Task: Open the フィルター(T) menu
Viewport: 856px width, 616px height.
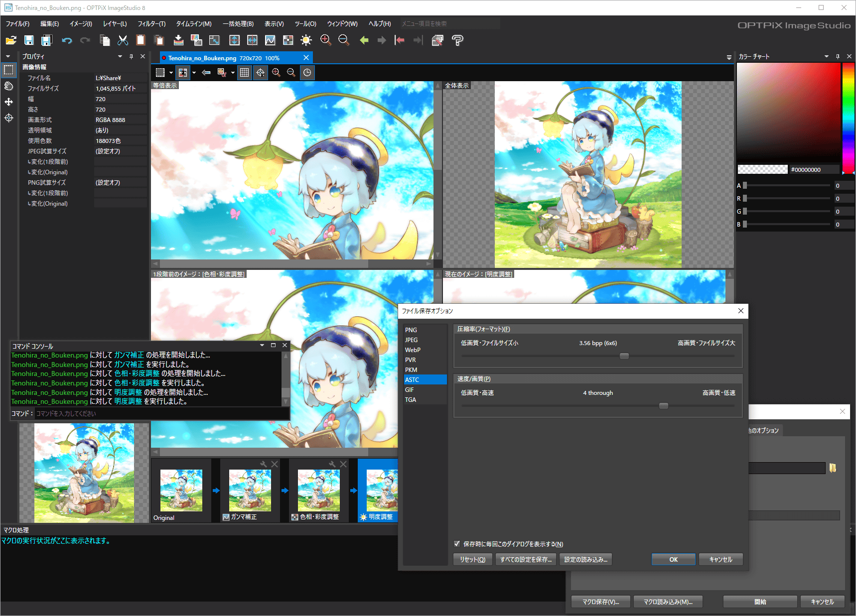Action: [151, 23]
